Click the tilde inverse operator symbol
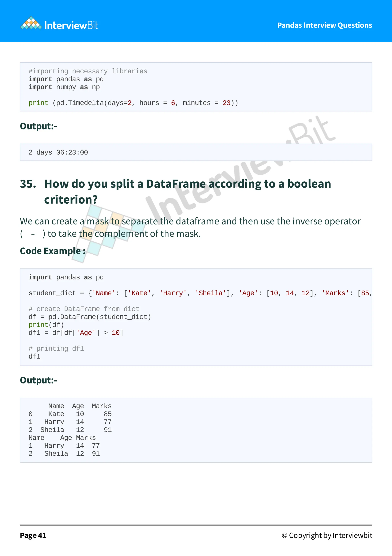392x556 pixels. coord(33,234)
